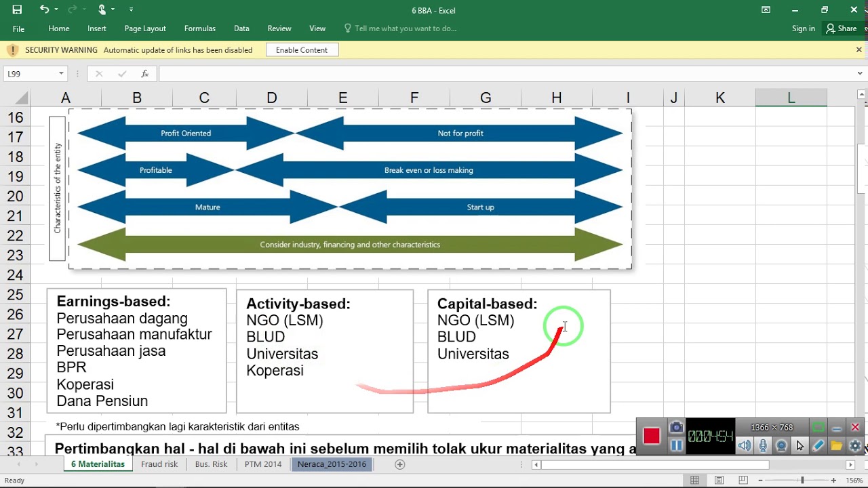Select the Fraud risk sheet tab
The image size is (868, 488).
click(x=159, y=464)
